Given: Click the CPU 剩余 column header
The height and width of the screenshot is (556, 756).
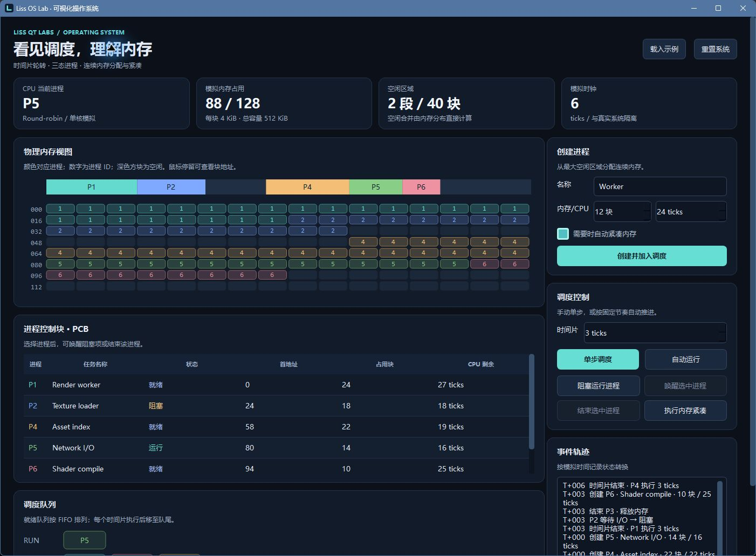Looking at the screenshot, I should pos(481,364).
